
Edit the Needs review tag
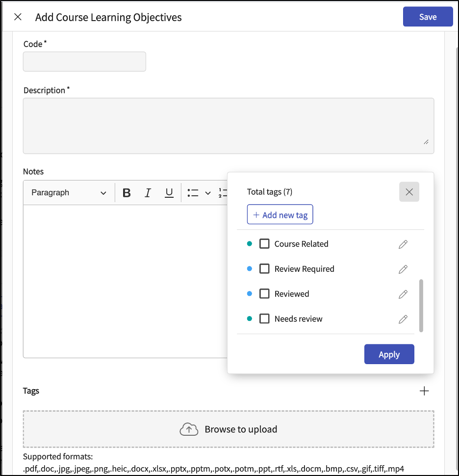click(x=403, y=319)
